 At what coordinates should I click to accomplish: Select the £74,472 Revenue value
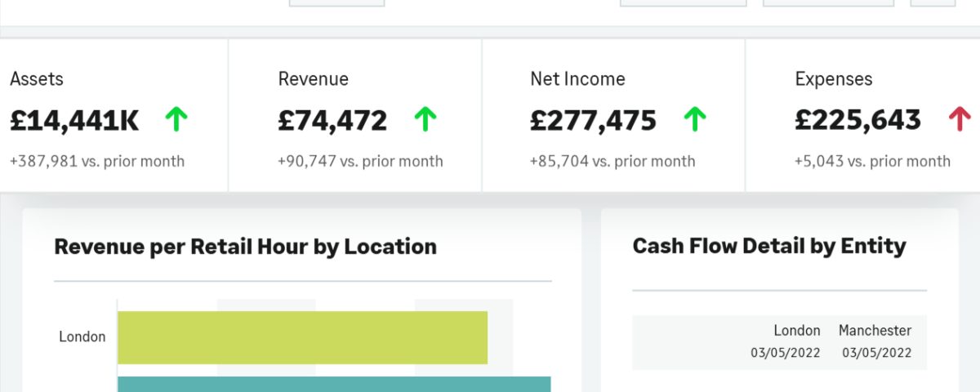pos(332,121)
